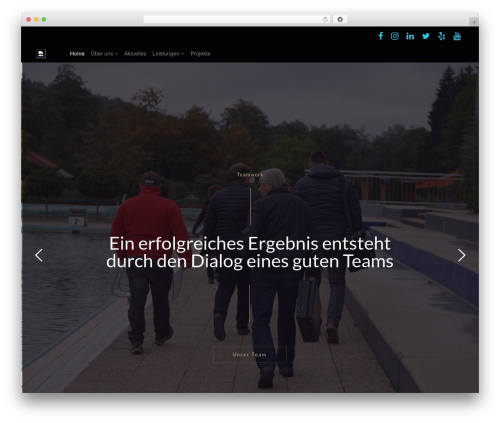Open the Aktuelles menu item
Screen dimensions: 500x423
pos(135,53)
